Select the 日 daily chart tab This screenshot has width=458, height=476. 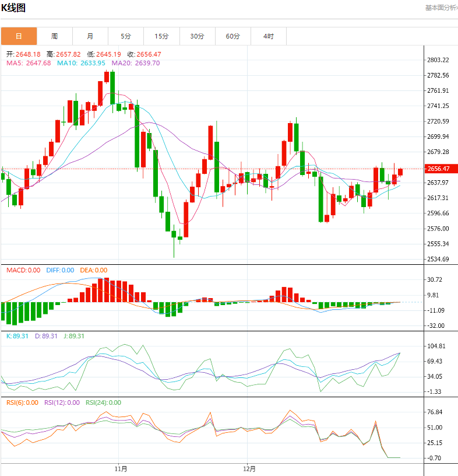pos(19,36)
